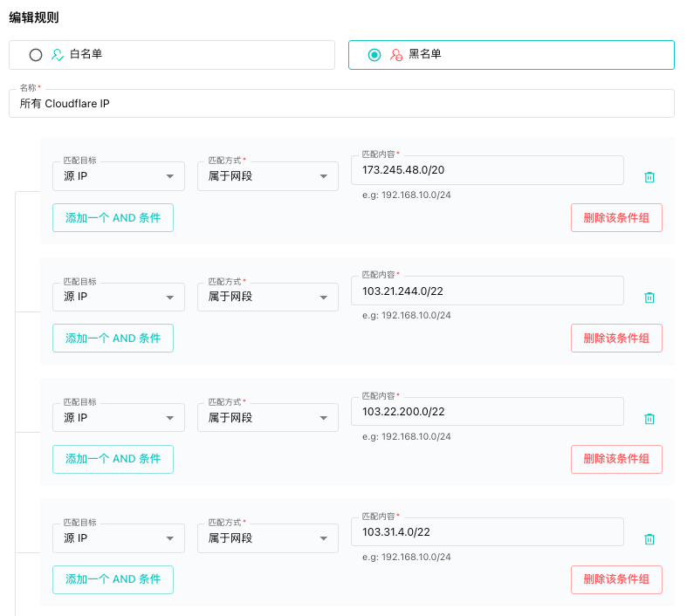
Task: Remove the 103.22.200.0/22 condition via trash icon
Action: (649, 419)
